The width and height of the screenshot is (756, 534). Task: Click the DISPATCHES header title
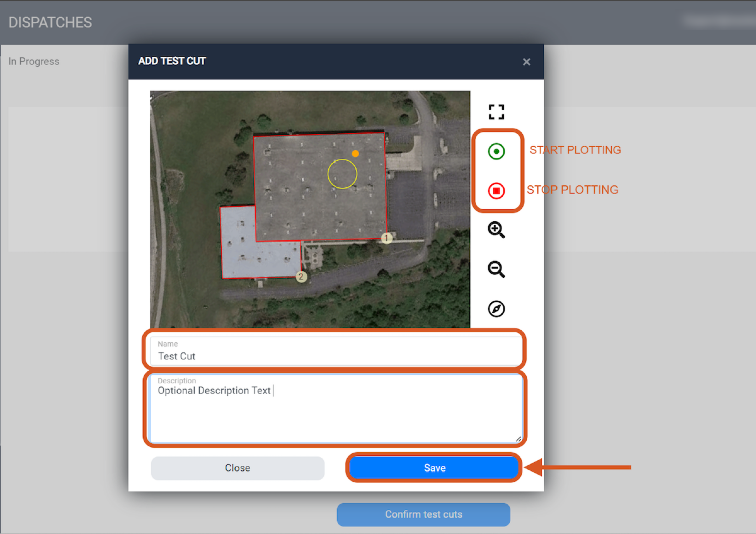pos(50,22)
